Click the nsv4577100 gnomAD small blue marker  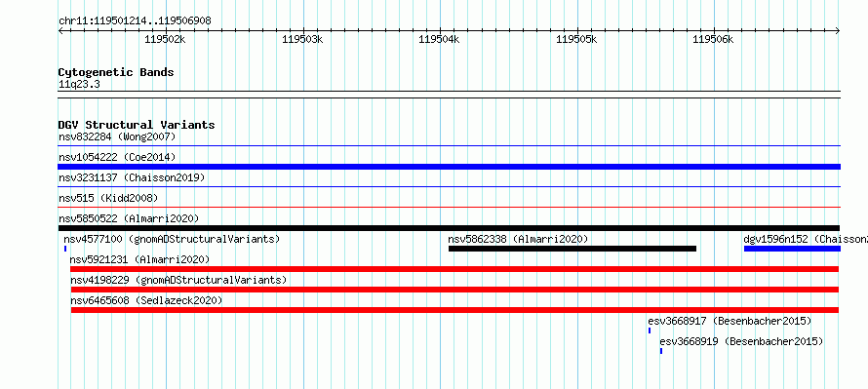tap(64, 249)
